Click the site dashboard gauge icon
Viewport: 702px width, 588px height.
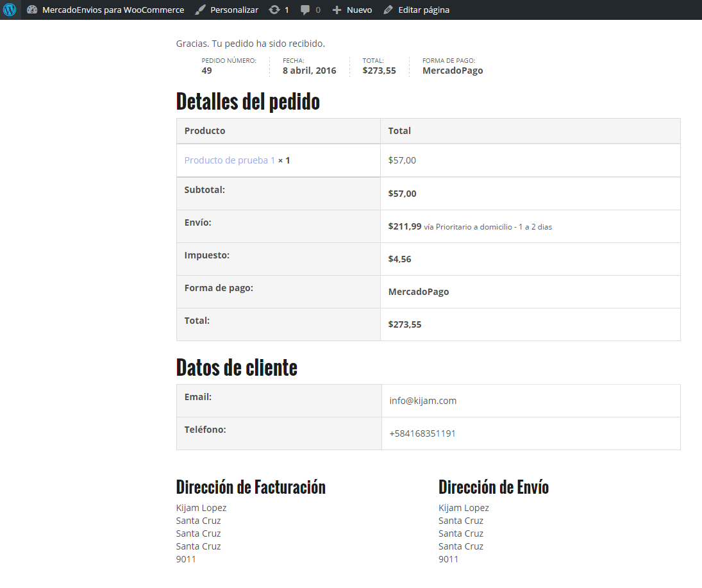point(32,10)
